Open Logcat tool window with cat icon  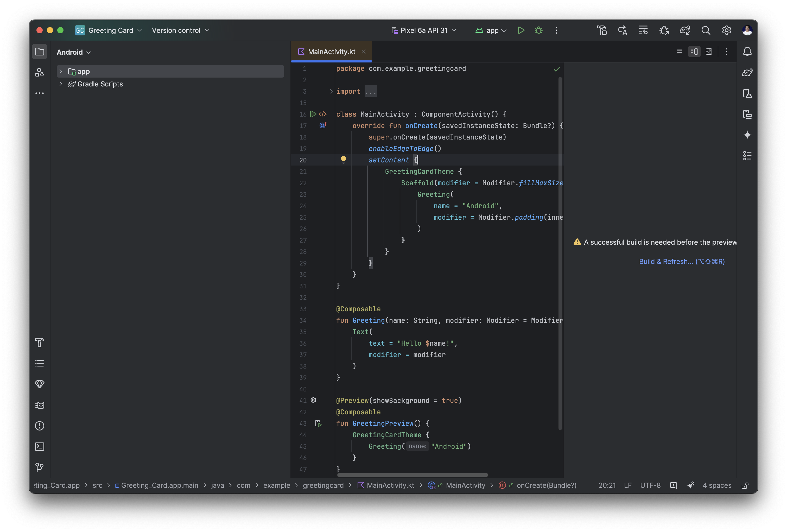(40, 405)
